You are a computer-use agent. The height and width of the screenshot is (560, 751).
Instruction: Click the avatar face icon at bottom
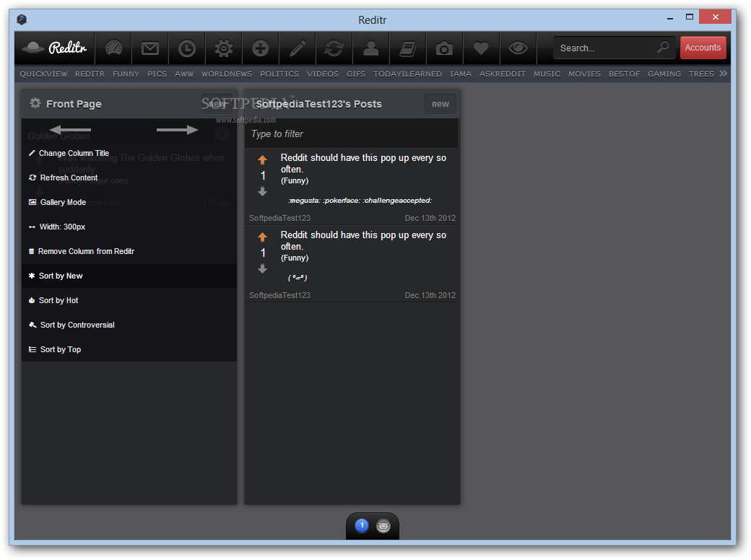tap(383, 526)
